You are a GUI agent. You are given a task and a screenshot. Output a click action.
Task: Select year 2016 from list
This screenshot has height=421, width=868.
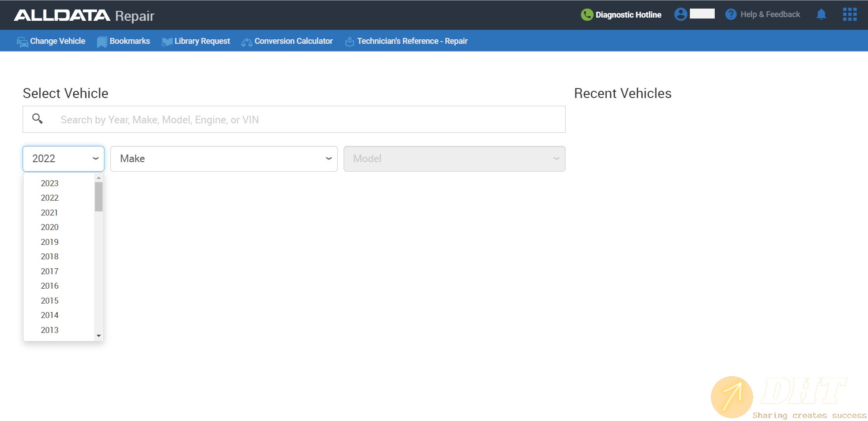pyautogui.click(x=50, y=286)
